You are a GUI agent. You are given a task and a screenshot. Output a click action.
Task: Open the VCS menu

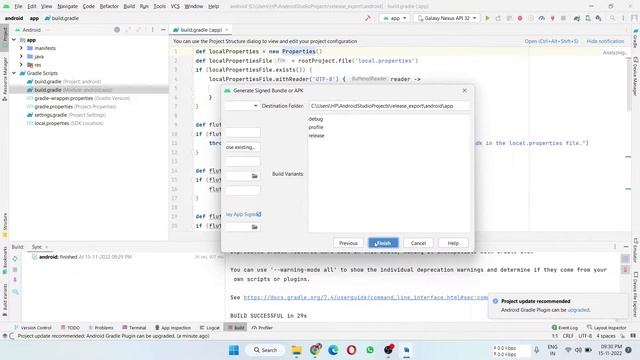click(x=175, y=7)
